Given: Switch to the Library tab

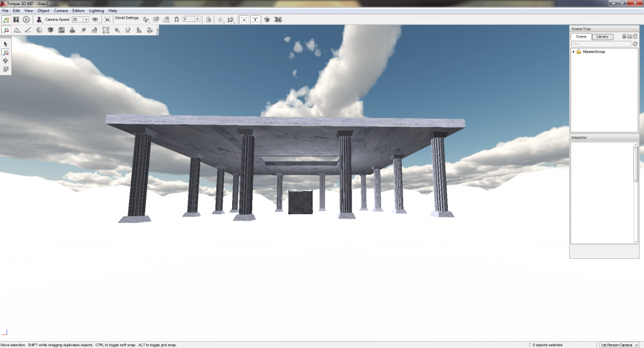Looking at the screenshot, I should coord(602,37).
